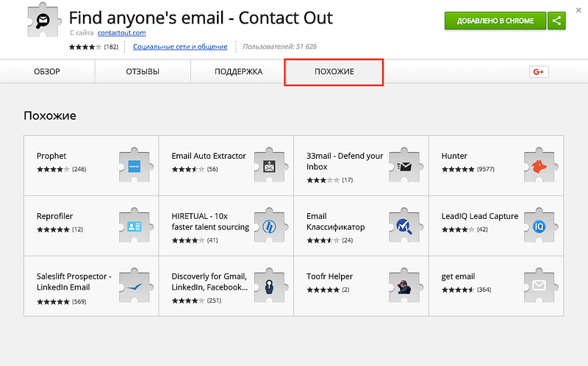Click the share icon button
The image size is (588, 366).
click(x=556, y=21)
